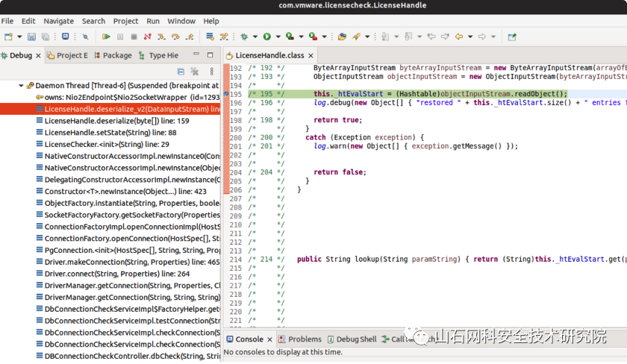This screenshot has height=364, width=627.
Task: Click the Terminate stop button
Action: point(134,37)
